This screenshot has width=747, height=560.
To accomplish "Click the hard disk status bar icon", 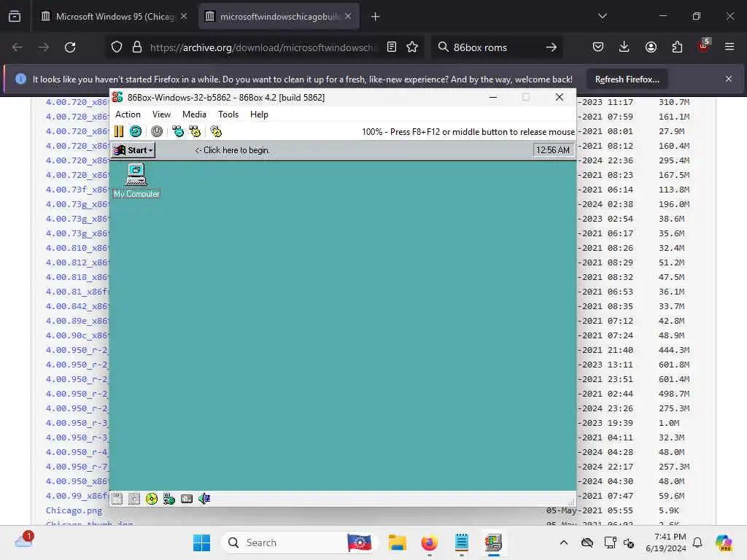I will tap(187, 499).
